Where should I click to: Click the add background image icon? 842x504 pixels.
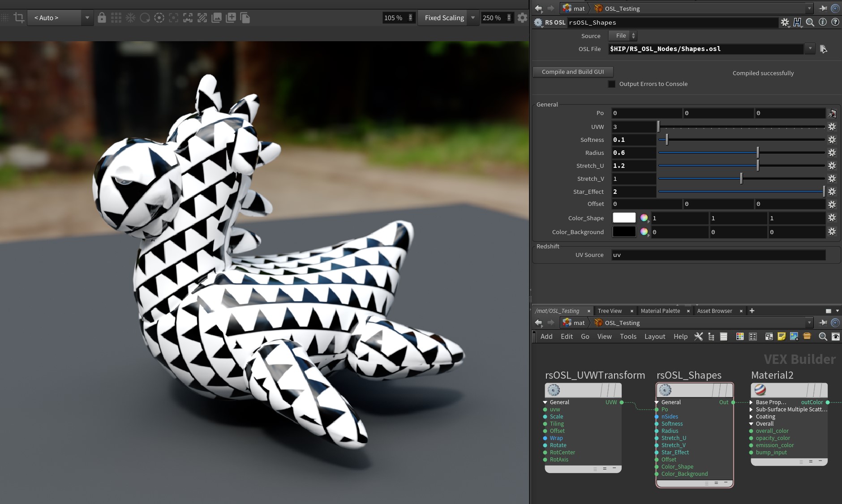[x=794, y=337]
